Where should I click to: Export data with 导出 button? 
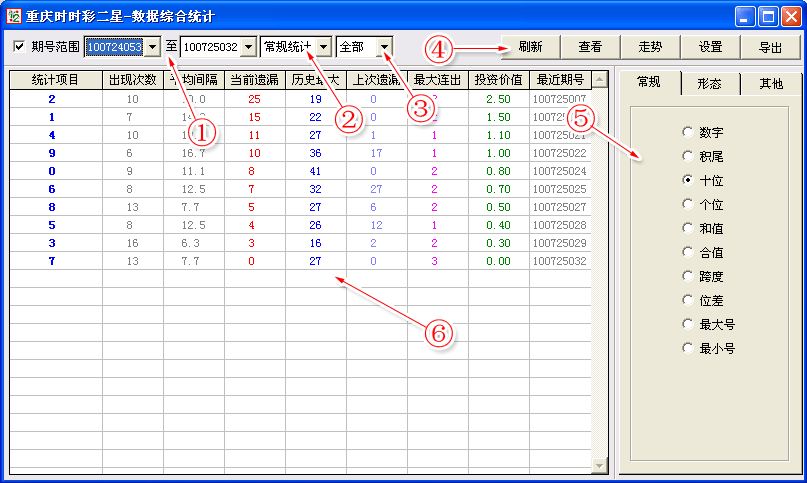770,47
